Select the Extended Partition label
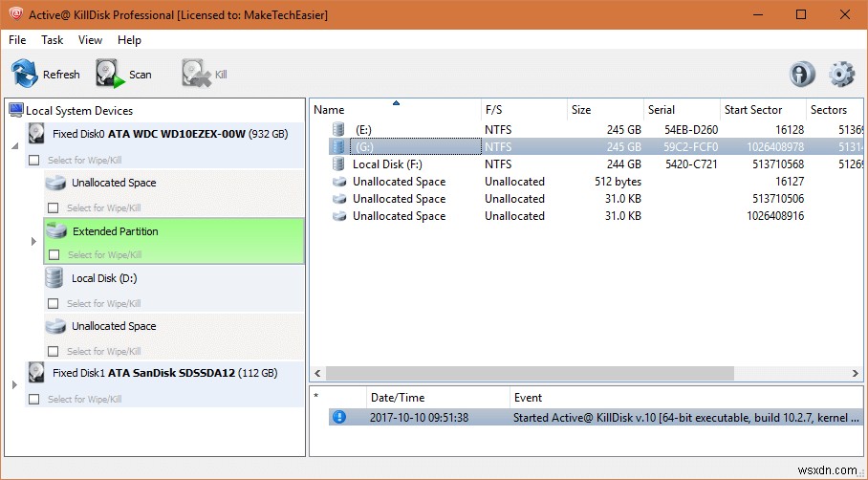 (115, 231)
